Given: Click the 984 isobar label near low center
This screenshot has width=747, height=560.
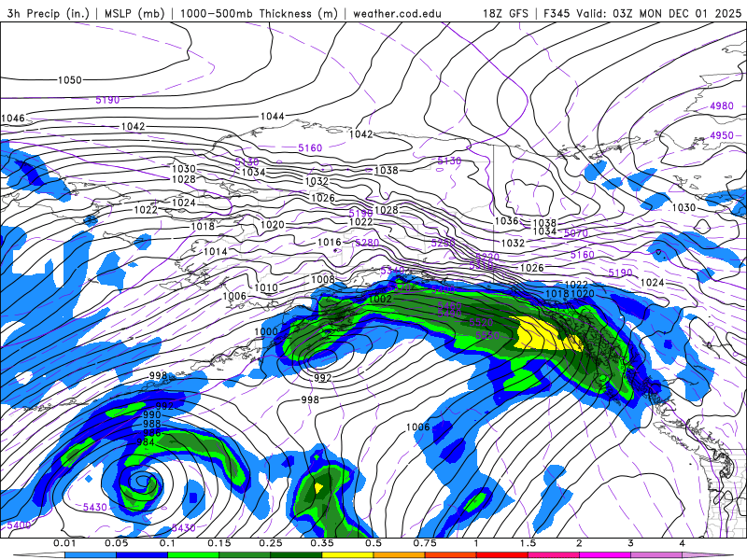Looking at the screenshot, I should pos(146,441).
